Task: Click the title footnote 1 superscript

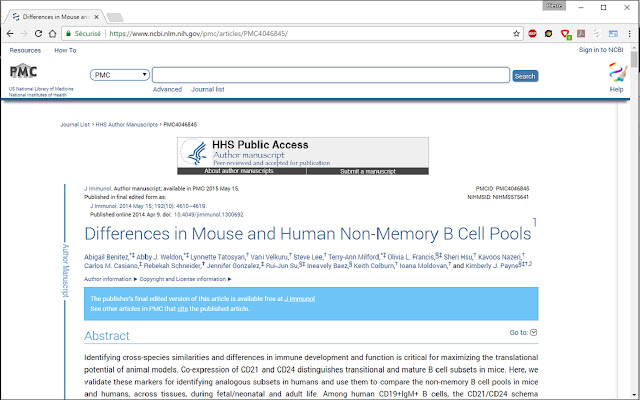Action: pos(535,222)
